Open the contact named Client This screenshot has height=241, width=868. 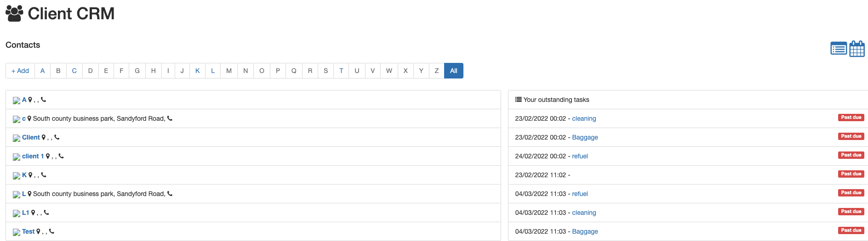(31, 137)
